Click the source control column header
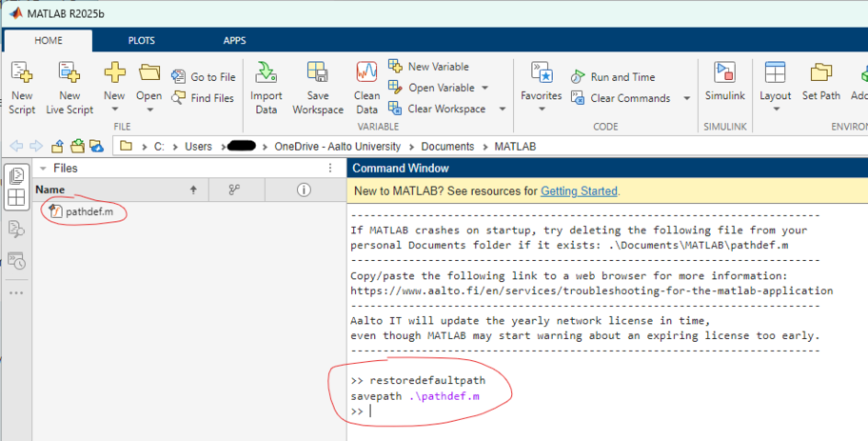Screen dimensions: 868x441 click(234, 190)
